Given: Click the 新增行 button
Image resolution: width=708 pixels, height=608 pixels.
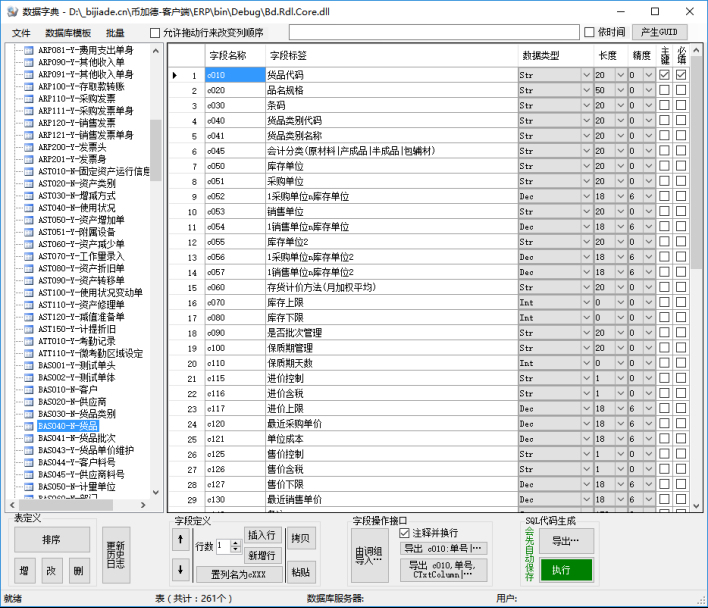Looking at the screenshot, I should coord(262,555).
